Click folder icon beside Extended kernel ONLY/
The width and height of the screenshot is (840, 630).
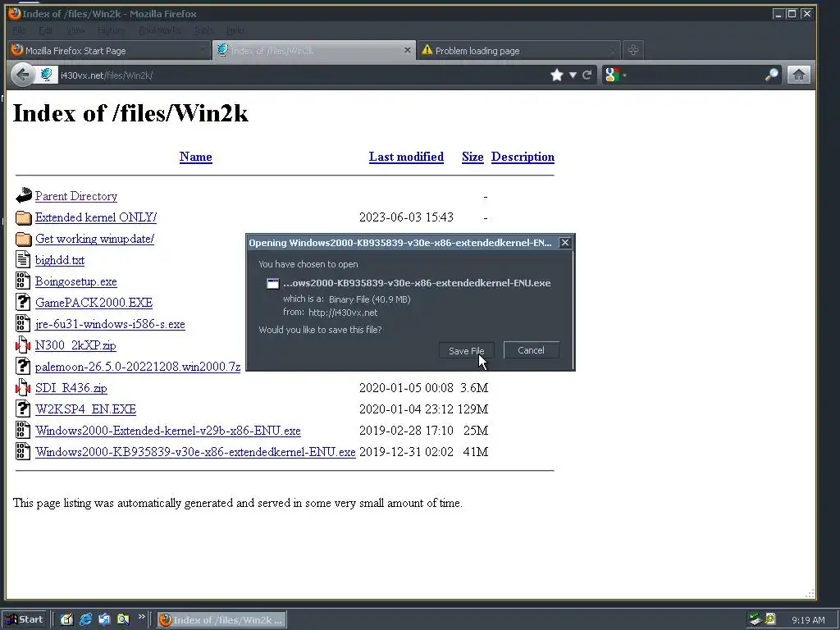click(24, 217)
